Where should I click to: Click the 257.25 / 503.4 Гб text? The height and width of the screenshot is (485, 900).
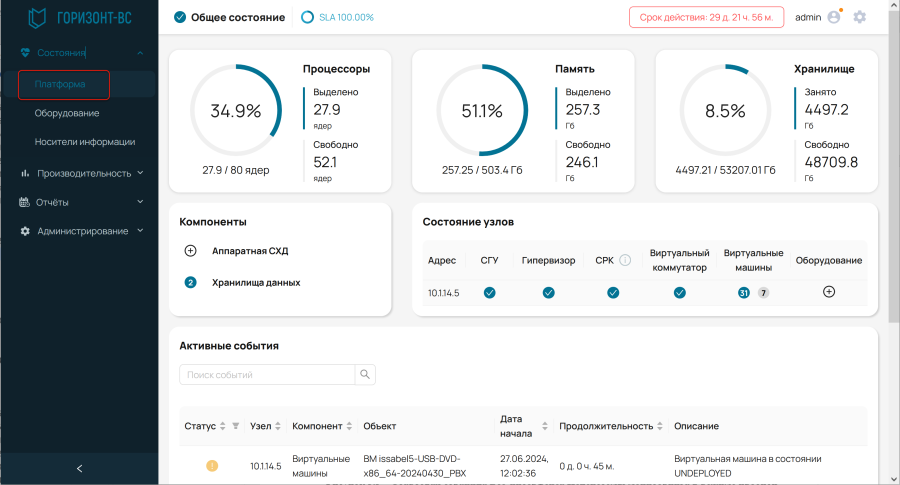(x=482, y=170)
